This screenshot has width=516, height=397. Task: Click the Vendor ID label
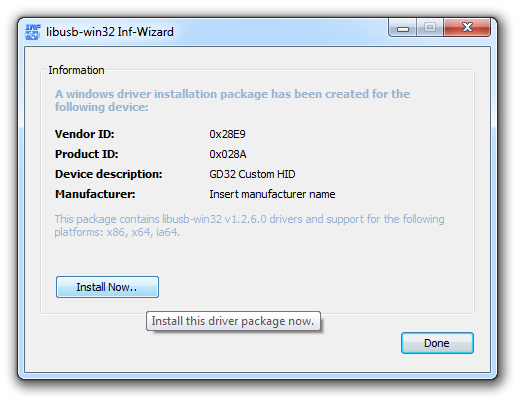tap(85, 134)
